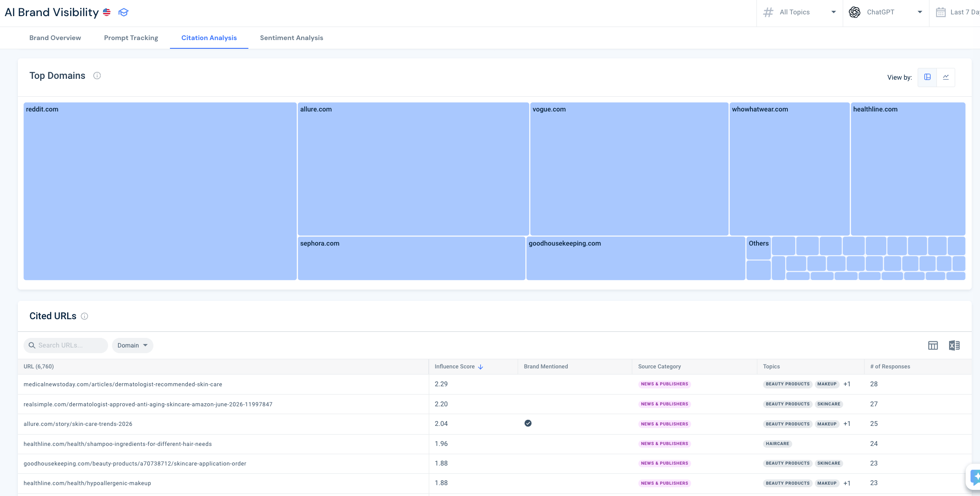Image resolution: width=980 pixels, height=496 pixels.
Task: Open the healthline.com shampoo-ingredients URL
Action: pyautogui.click(x=118, y=444)
